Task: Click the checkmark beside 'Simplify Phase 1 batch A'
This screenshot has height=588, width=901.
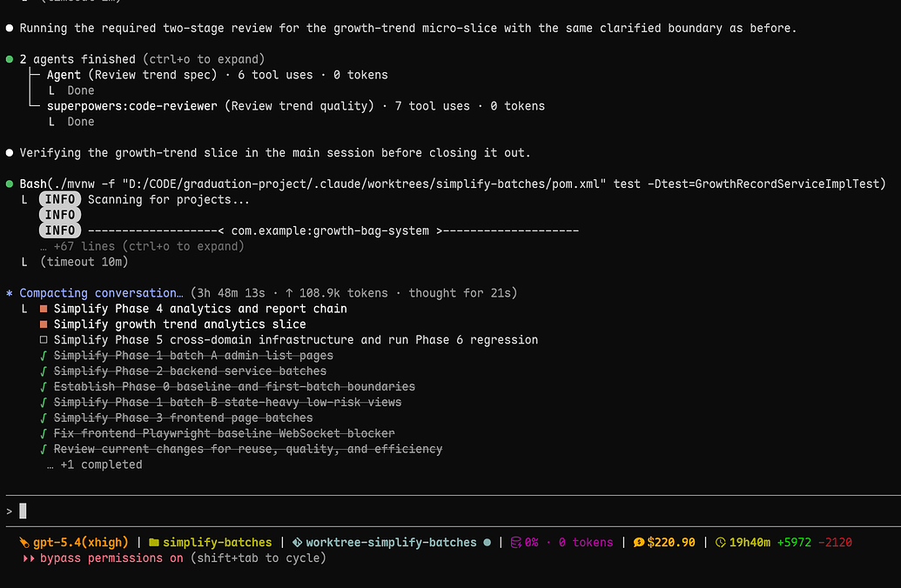Action: 44,356
